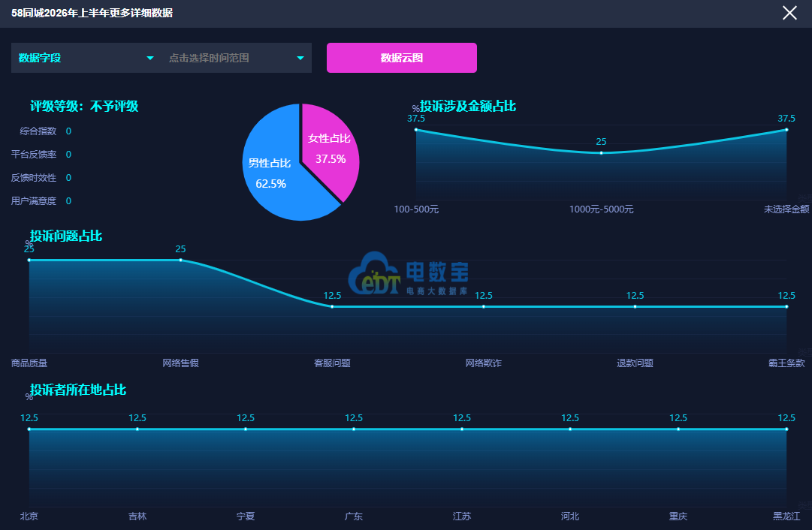This screenshot has height=530, width=812.
Task: Click the 重庆 axis label
Action: pyautogui.click(x=678, y=516)
